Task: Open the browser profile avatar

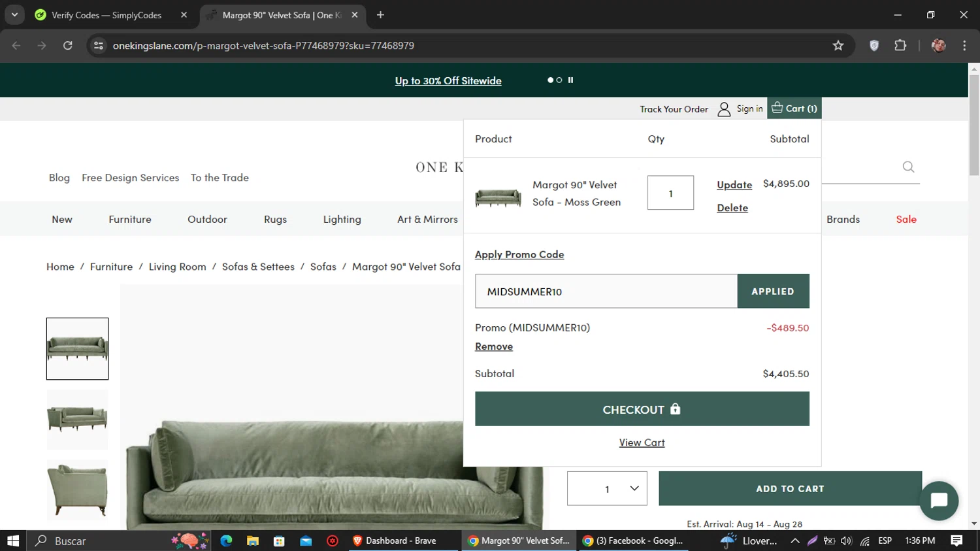Action: point(939,46)
